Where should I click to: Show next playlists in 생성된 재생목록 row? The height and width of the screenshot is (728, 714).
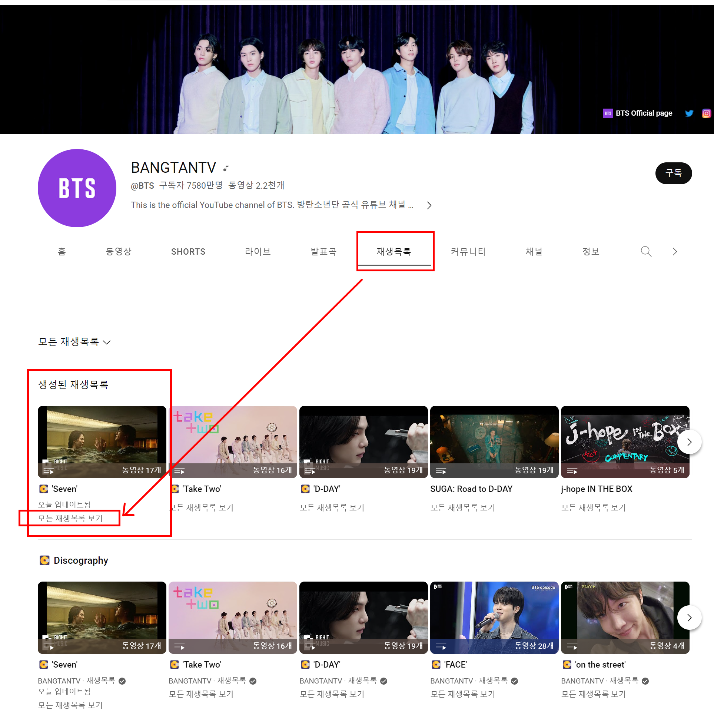point(689,442)
